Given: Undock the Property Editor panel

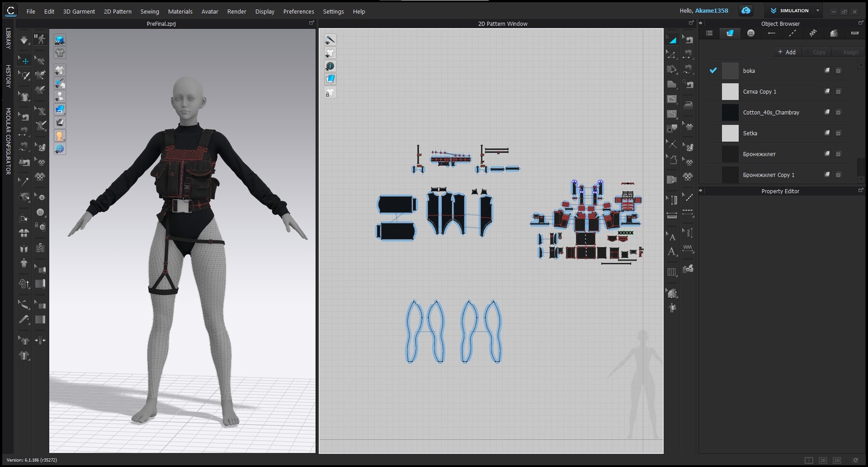Looking at the screenshot, I should 861,190.
